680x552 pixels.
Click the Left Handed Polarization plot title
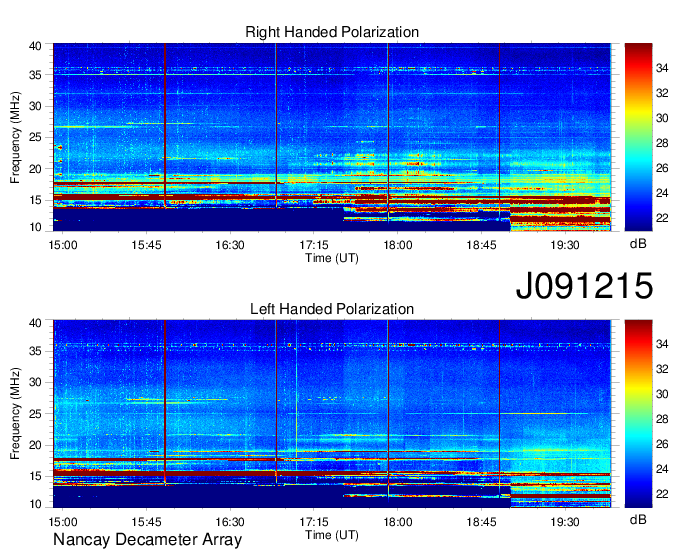point(332,309)
